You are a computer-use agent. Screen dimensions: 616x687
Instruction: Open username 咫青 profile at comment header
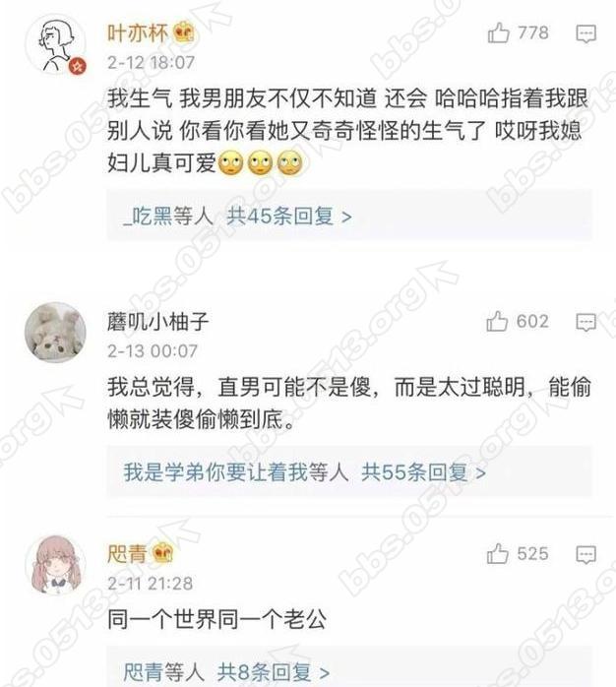pyautogui.click(x=127, y=553)
